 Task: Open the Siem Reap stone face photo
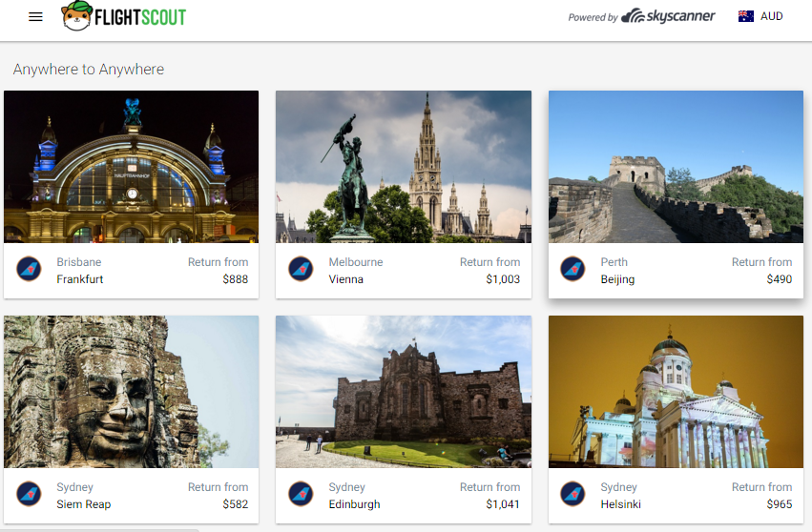[x=131, y=392]
